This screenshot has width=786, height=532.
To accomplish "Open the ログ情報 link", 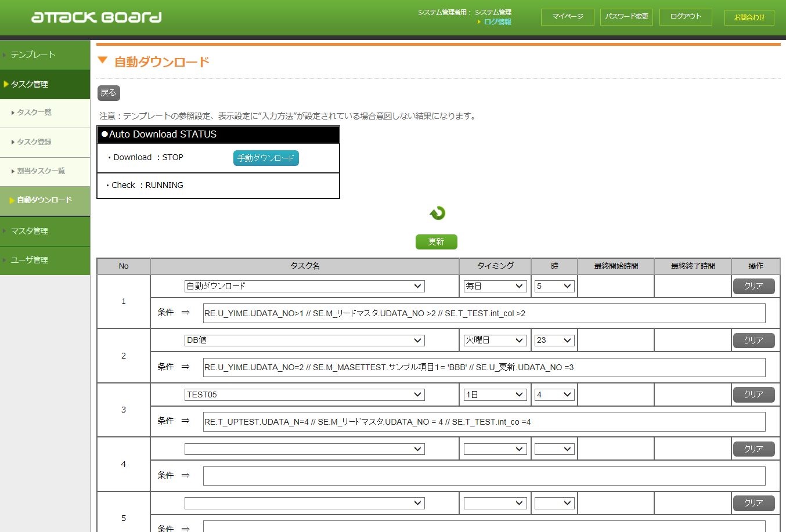I will point(497,22).
